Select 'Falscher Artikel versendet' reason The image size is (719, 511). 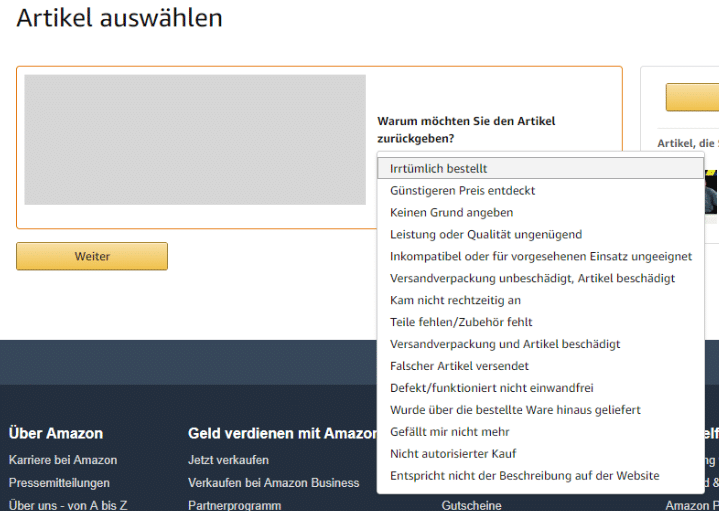click(459, 366)
